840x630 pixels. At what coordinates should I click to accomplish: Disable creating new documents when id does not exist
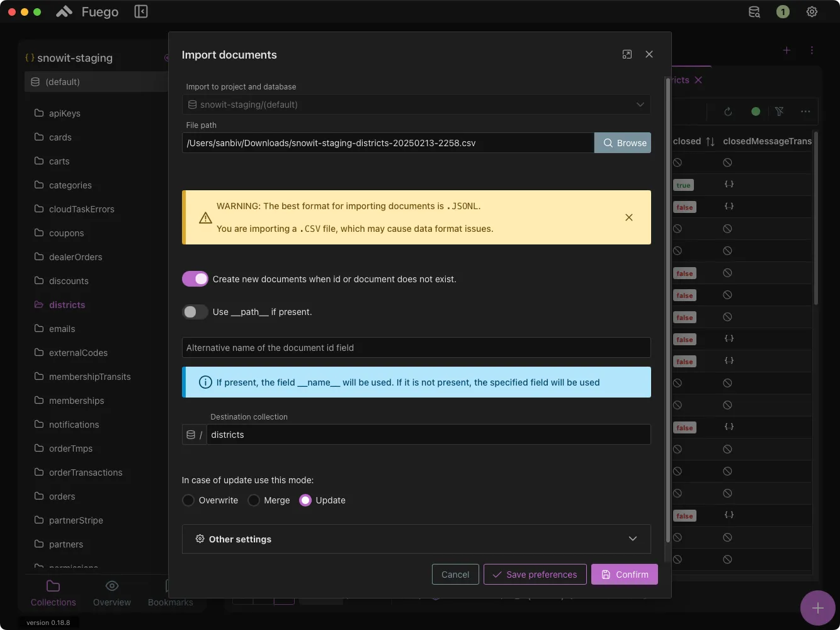pyautogui.click(x=195, y=278)
